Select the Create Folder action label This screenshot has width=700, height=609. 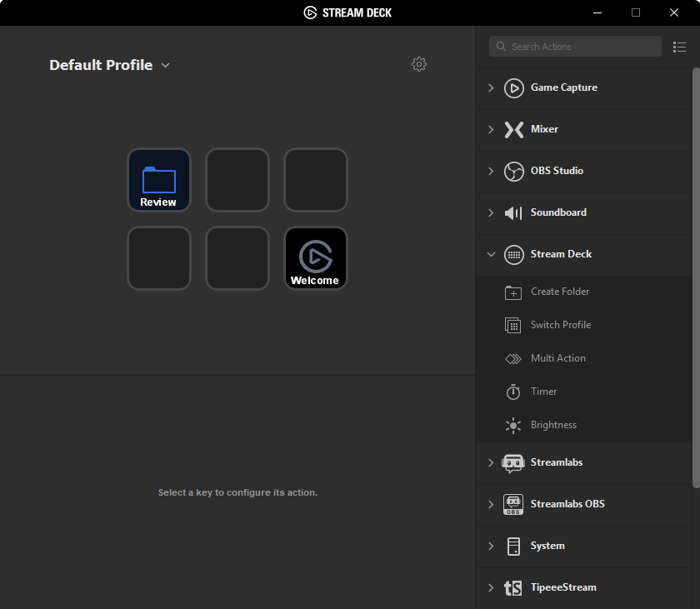560,292
